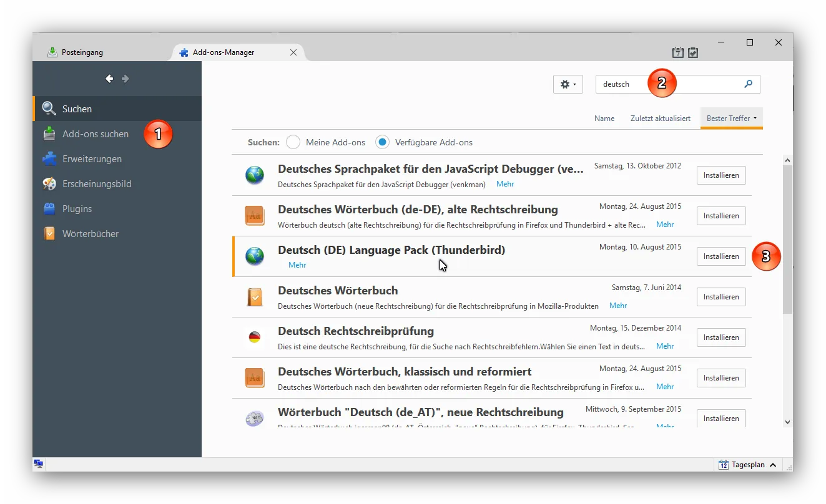Click the Wörterbücher book icon
Viewport: 826px width, 504px height.
tap(49, 233)
